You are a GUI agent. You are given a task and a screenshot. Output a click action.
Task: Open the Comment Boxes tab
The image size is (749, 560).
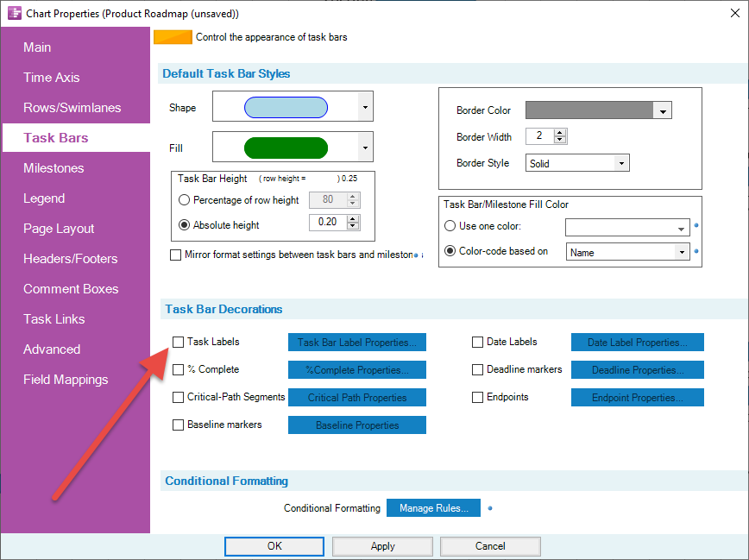71,288
